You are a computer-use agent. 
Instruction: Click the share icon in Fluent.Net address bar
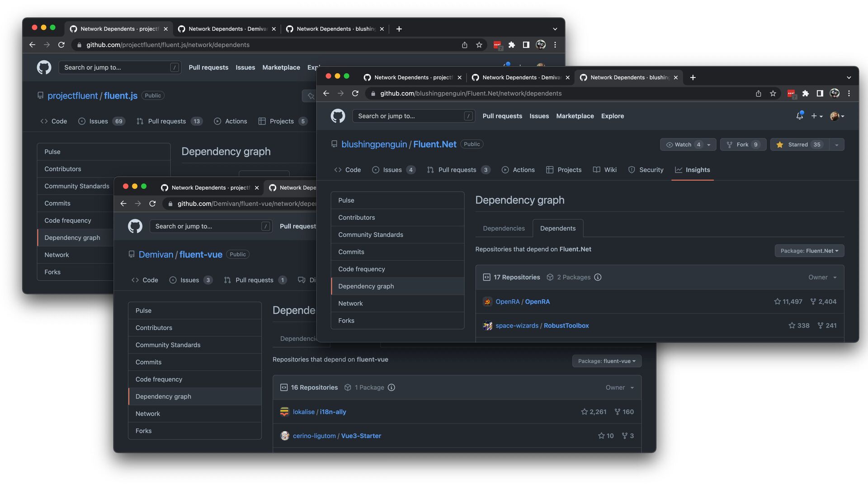tap(759, 94)
